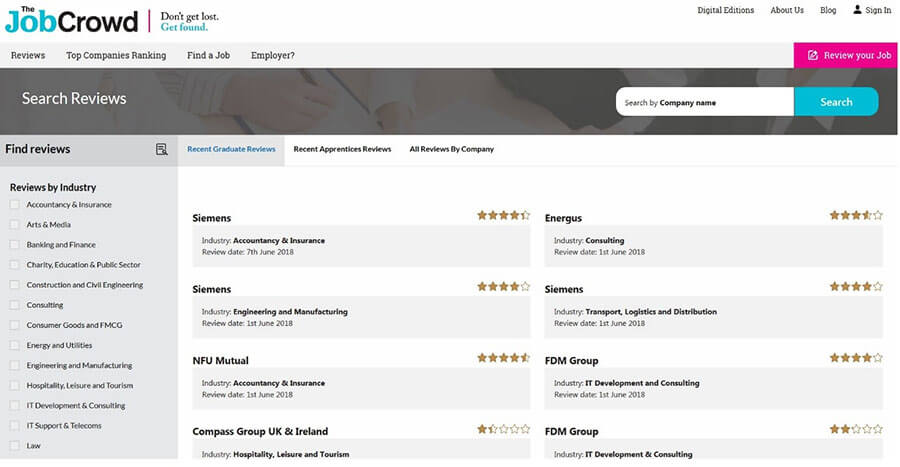Enable the Energy and Utilities filter checkbox

coord(15,345)
